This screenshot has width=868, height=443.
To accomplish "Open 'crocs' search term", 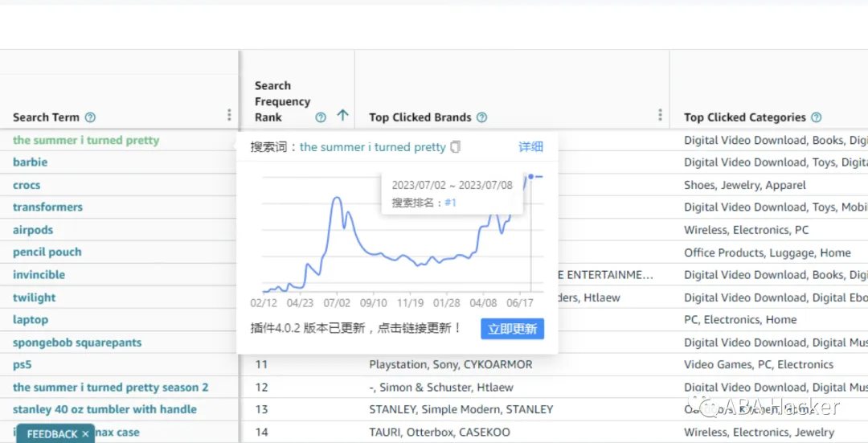I will click(27, 185).
